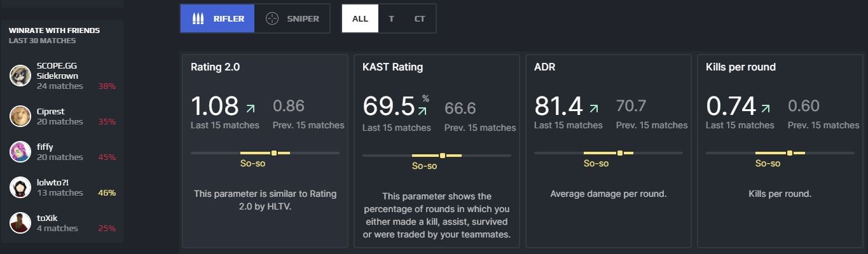Screen dimensions: 868x254
Task: Click the trend arrow beside 0.74 kills per round
Action: (766, 108)
